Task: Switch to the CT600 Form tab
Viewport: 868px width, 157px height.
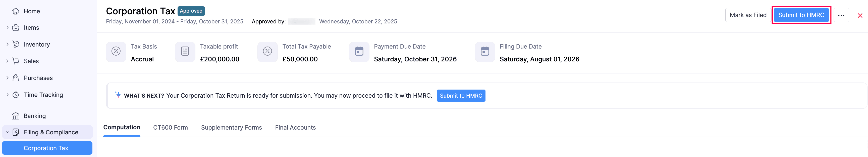Action: [x=171, y=128]
